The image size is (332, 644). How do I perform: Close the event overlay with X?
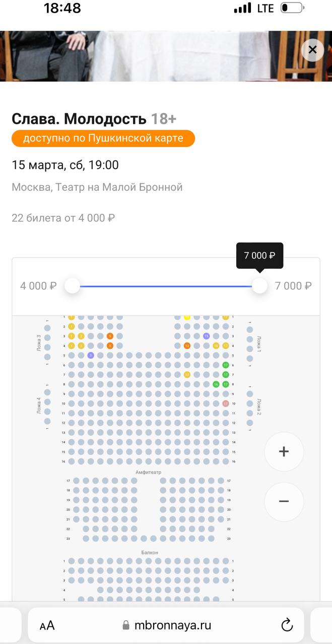312,50
